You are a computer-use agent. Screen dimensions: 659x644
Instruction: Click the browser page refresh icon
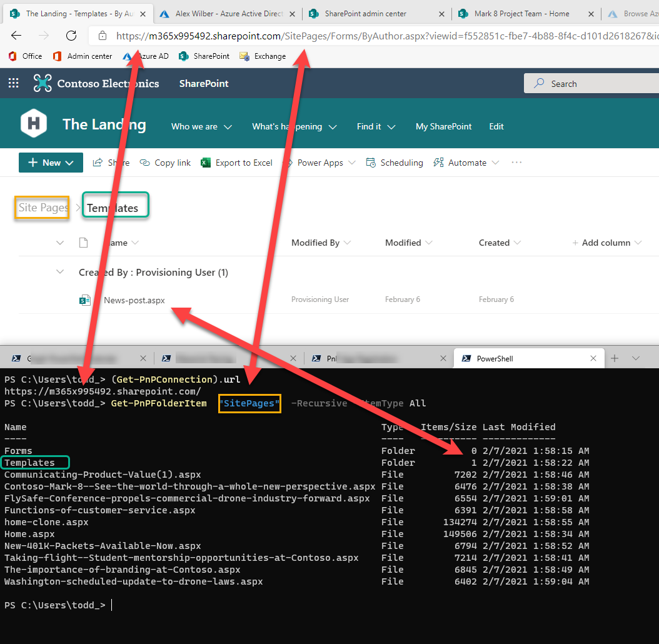point(71,36)
